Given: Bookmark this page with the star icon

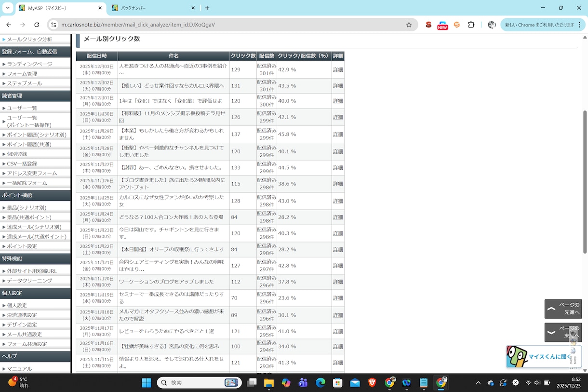Looking at the screenshot, I should coord(409,25).
